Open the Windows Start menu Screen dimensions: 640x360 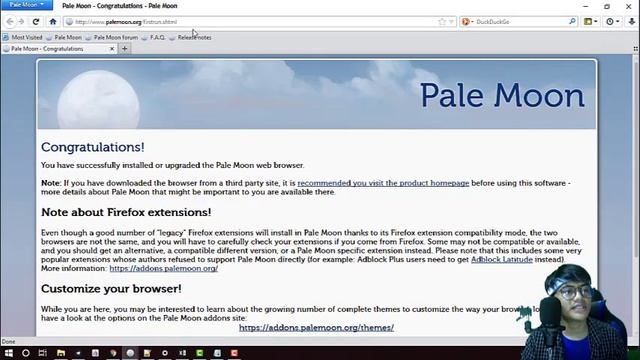point(9,353)
